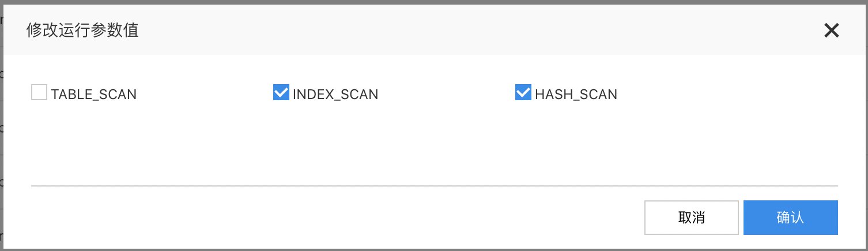Enable the TABLE_SCAN checkbox
The width and height of the screenshot is (868, 251).
[x=39, y=93]
